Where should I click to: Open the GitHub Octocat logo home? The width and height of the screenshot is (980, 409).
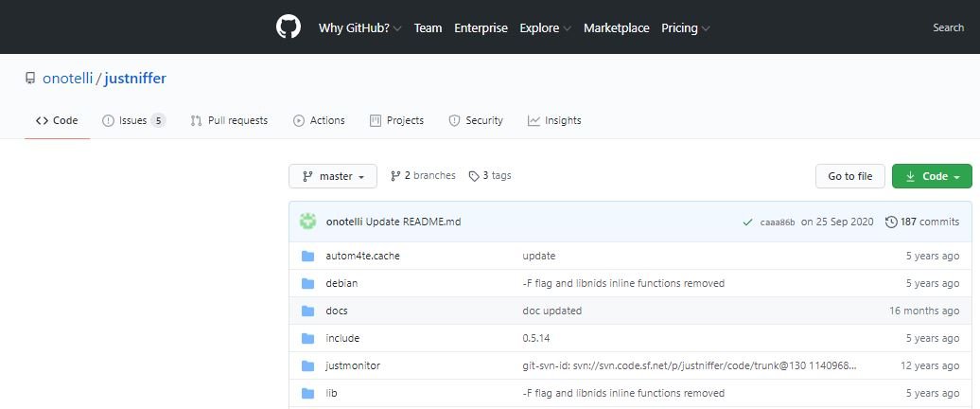point(289,27)
